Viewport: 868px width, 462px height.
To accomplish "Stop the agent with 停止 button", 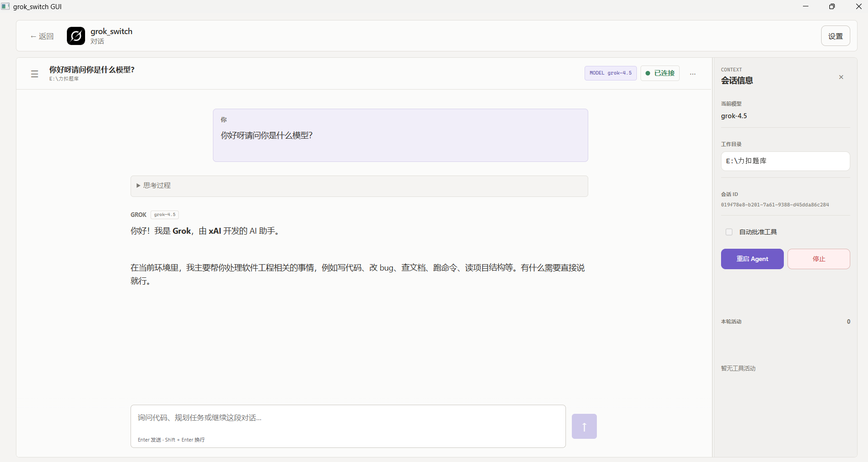I will 819,259.
